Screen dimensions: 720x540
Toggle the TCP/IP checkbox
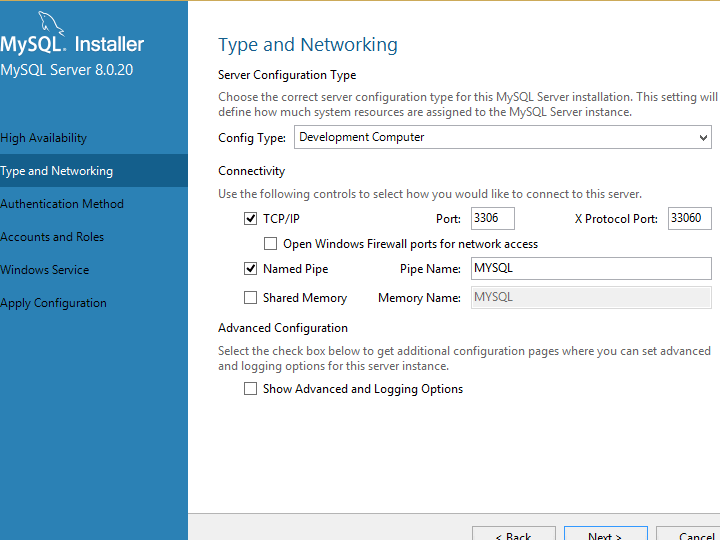click(250, 219)
